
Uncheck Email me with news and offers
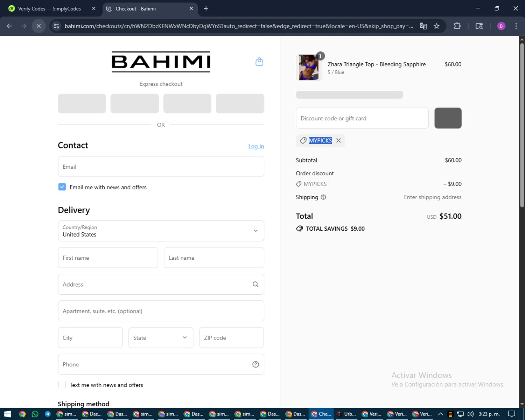(x=62, y=187)
